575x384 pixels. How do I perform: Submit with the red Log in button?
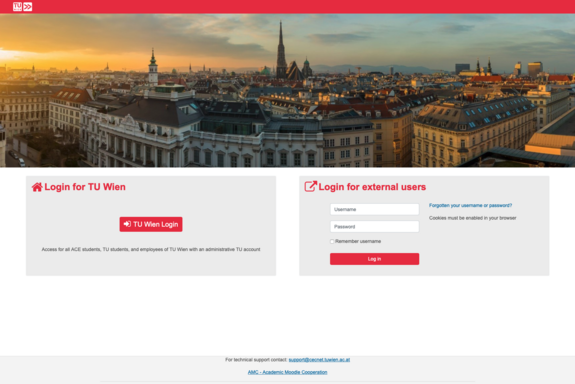pos(374,259)
